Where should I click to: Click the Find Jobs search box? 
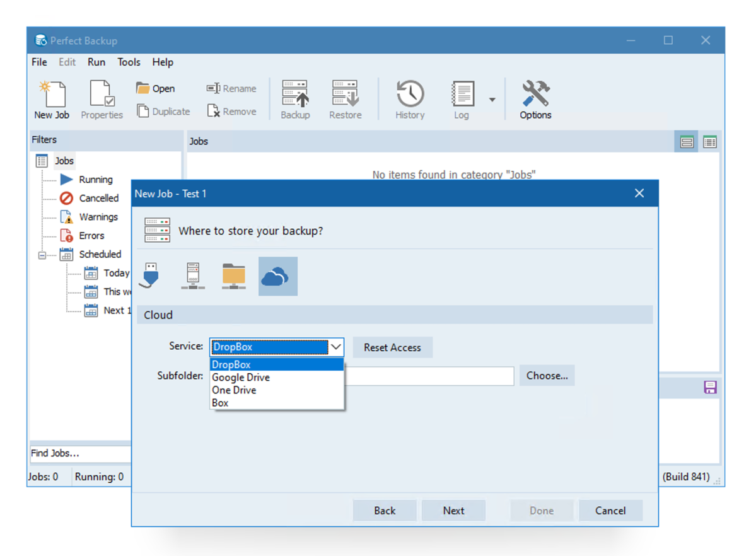click(80, 453)
